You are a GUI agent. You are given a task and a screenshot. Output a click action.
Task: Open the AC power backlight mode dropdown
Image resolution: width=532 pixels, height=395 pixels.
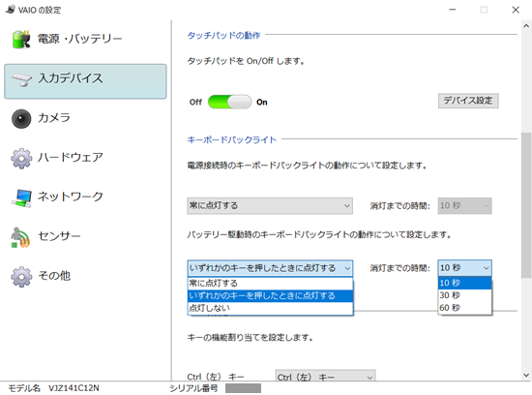point(270,206)
